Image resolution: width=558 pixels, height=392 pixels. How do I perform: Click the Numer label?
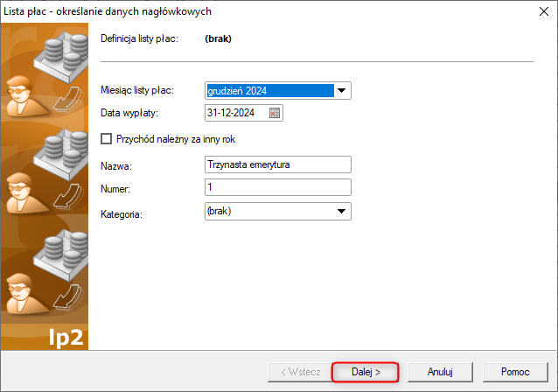tap(115, 189)
